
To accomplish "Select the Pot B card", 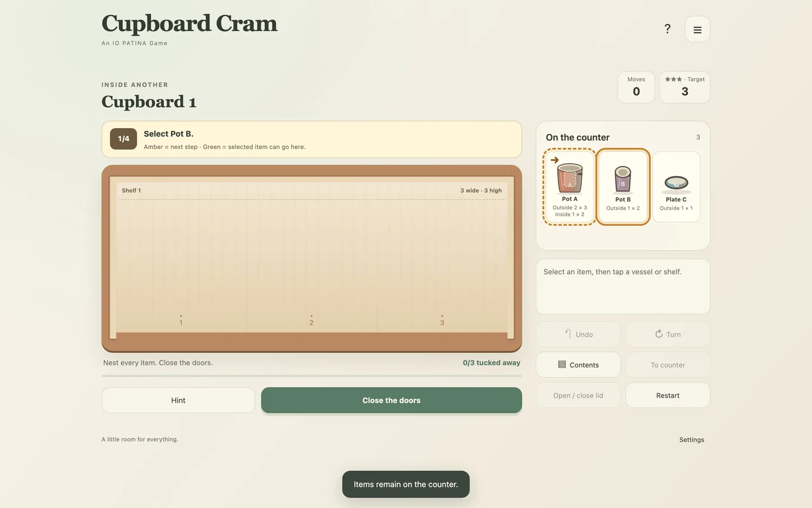I will point(623,187).
